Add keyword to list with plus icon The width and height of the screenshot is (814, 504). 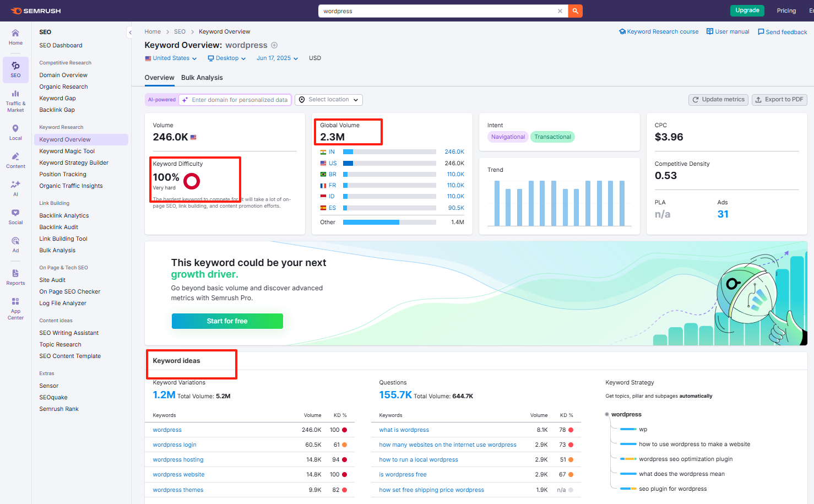tap(274, 45)
